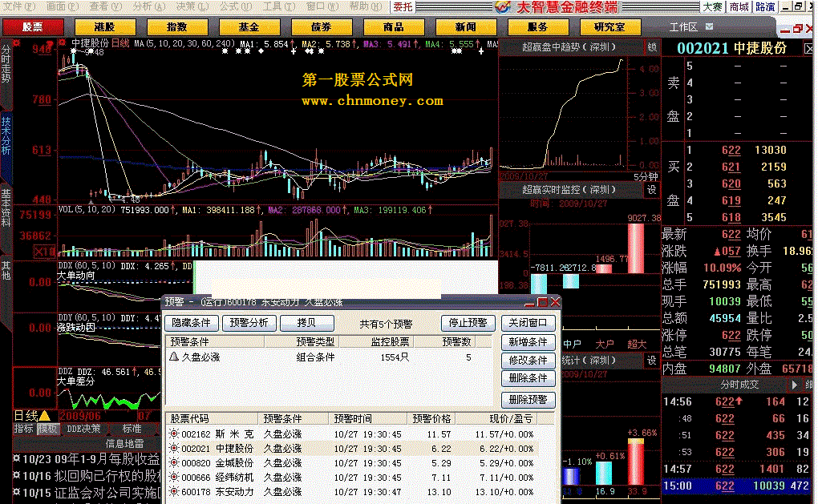Open the 决策 menu
The image size is (818, 504).
(x=192, y=6)
